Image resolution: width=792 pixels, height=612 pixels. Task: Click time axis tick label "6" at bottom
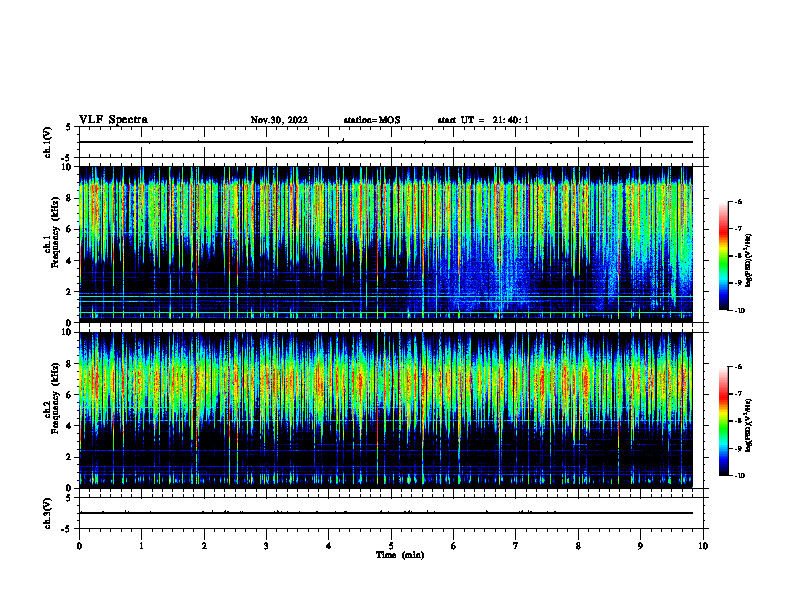pyautogui.click(x=454, y=546)
